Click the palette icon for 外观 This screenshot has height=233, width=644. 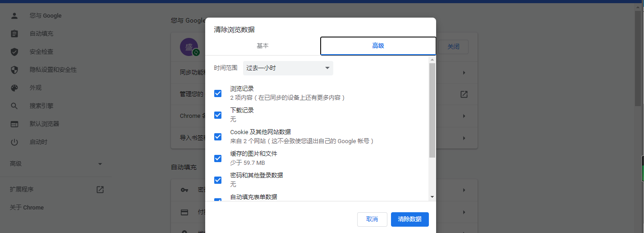tap(14, 88)
